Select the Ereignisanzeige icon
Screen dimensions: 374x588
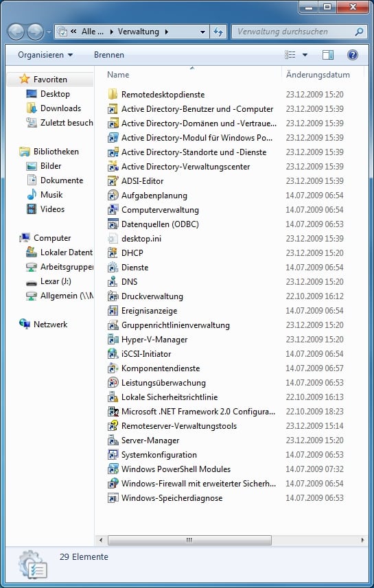click(113, 311)
